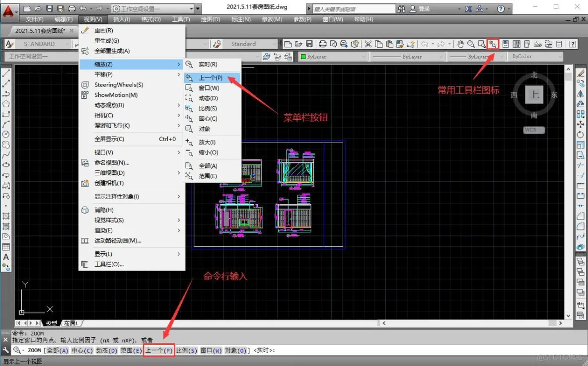
Task: Select 全部重生成(A) from the view menu
Action: click(132, 51)
